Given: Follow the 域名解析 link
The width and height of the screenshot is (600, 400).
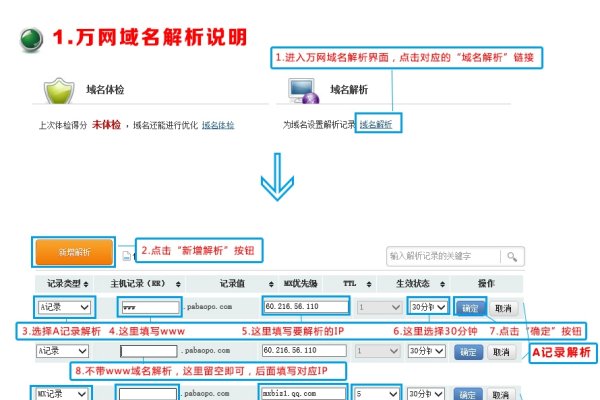Looking at the screenshot, I should pyautogui.click(x=376, y=125).
